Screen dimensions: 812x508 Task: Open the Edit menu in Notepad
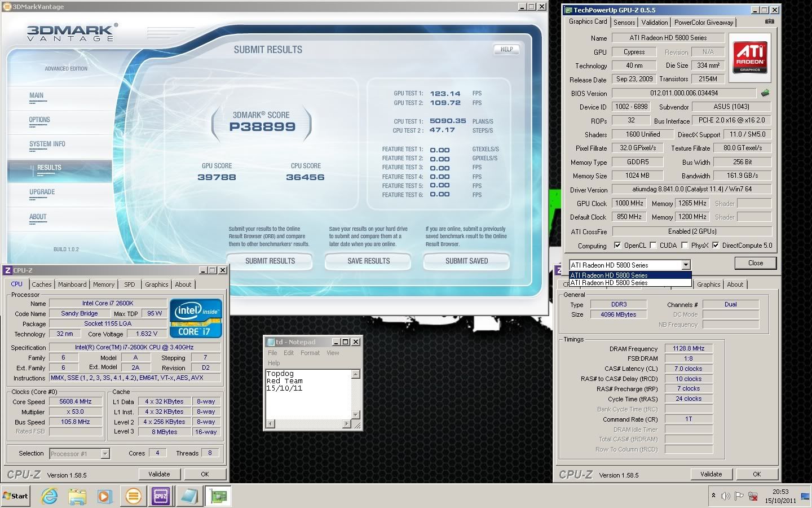(289, 353)
